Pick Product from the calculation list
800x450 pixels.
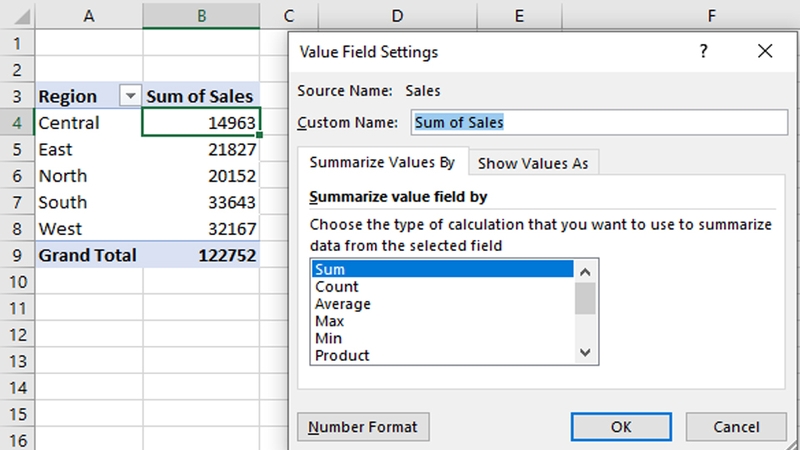click(x=442, y=356)
